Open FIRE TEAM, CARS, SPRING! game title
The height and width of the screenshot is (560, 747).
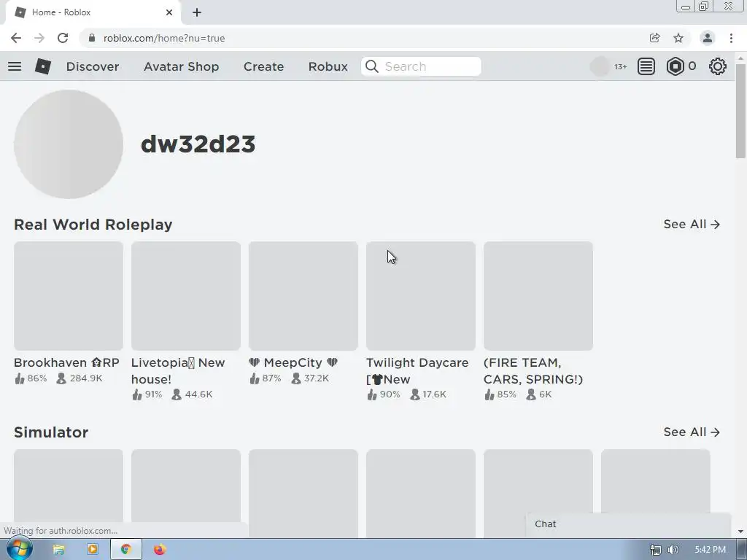[533, 371]
